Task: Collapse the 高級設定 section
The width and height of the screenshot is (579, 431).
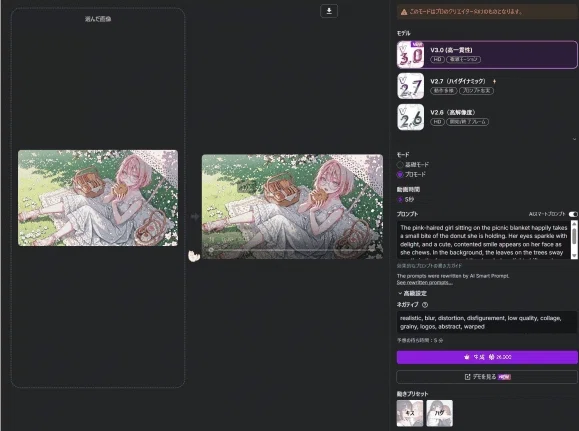Action: (x=412, y=293)
